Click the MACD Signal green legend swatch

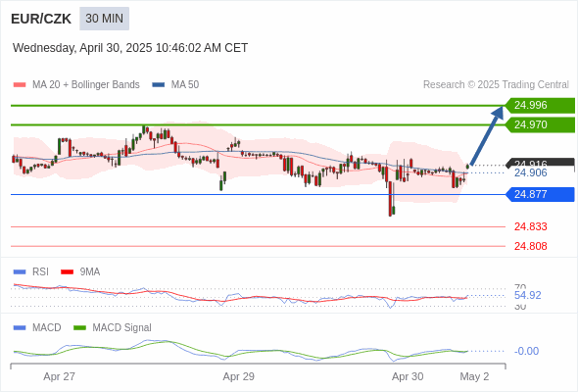point(80,328)
